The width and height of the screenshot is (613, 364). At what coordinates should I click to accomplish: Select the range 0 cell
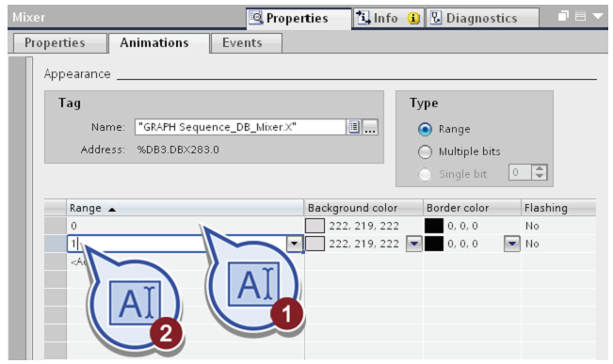(186, 226)
